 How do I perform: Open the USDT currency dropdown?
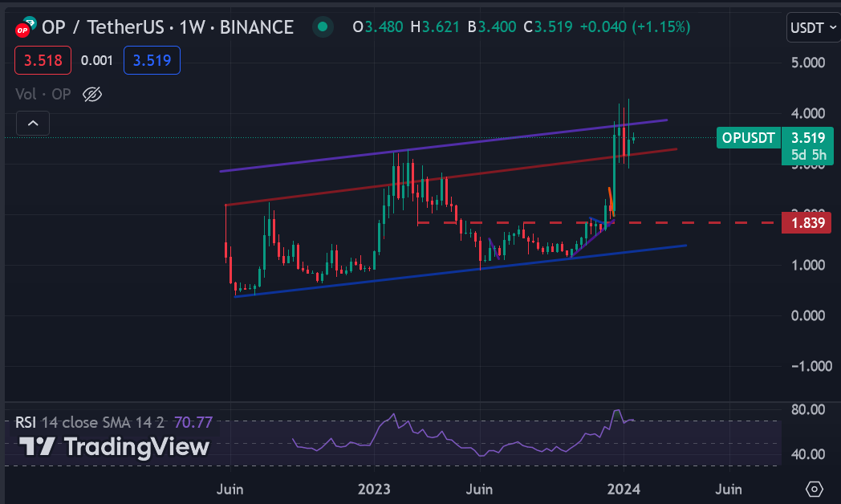pos(814,26)
